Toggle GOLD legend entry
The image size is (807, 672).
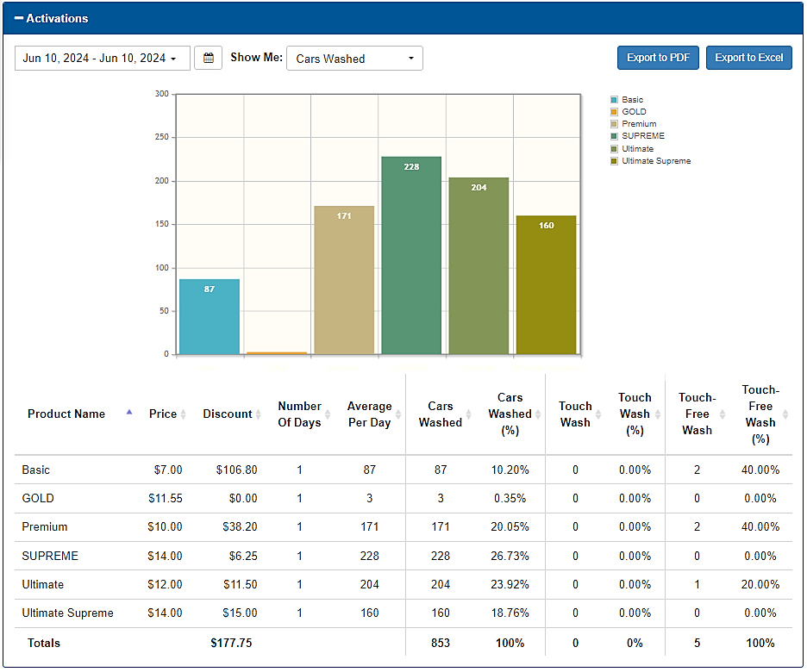629,112
